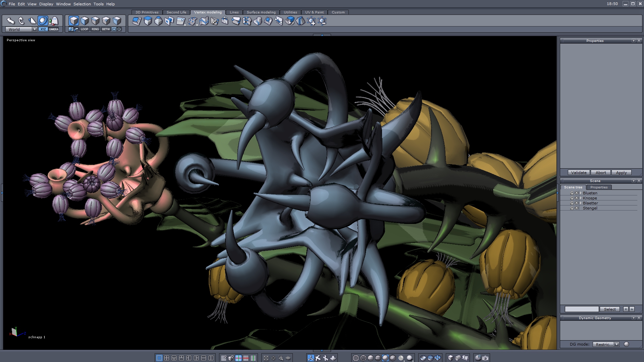Viewport: 644px width, 362px height.
Task: Click the camera render icon
Action: 485,358
